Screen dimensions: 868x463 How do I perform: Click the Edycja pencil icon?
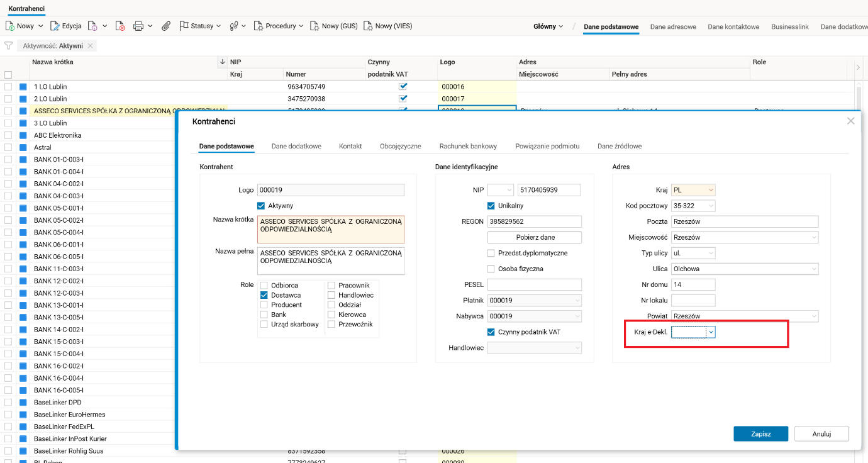(x=55, y=26)
